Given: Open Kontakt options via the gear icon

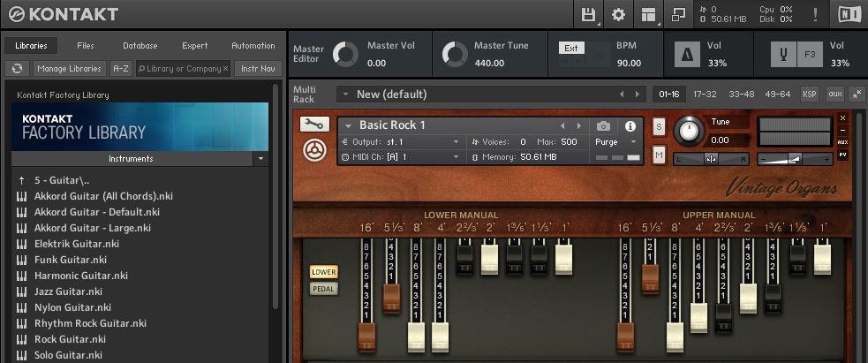Looking at the screenshot, I should [x=618, y=14].
